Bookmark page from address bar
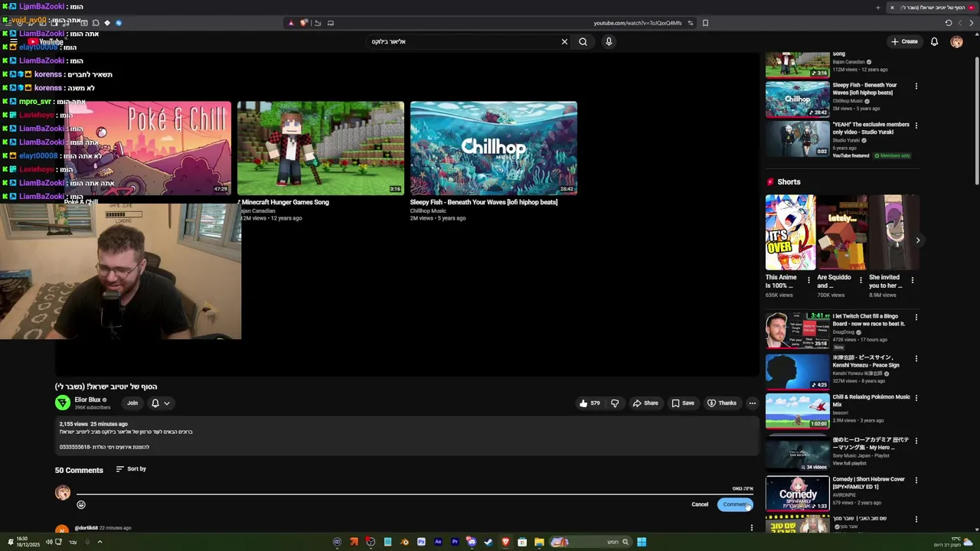 pos(705,23)
